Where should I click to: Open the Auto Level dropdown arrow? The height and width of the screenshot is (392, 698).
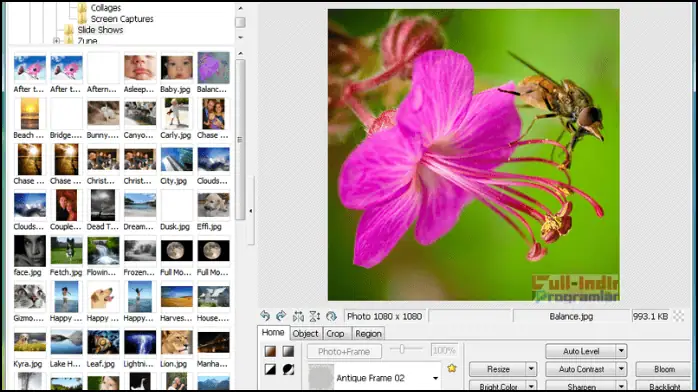coord(621,352)
